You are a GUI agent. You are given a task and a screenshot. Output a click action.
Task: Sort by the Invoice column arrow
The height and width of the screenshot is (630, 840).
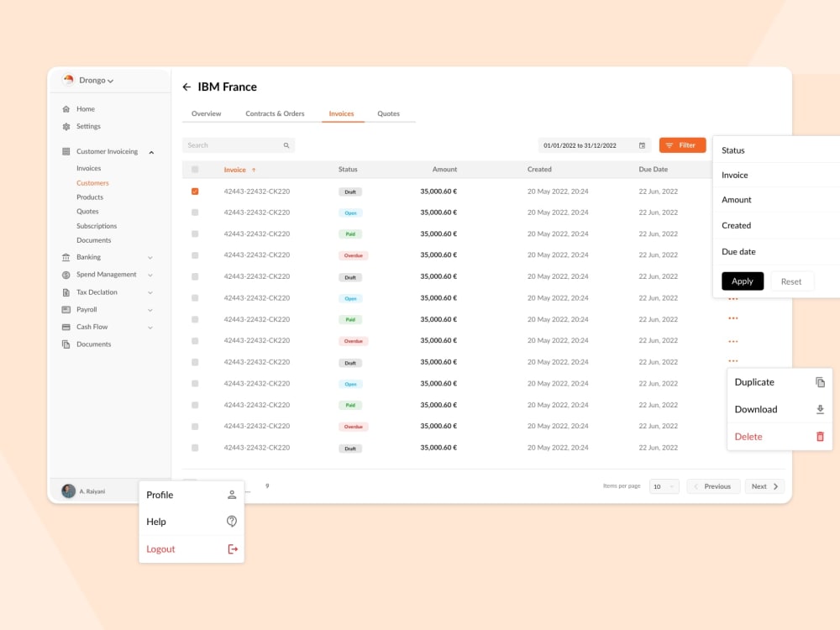[x=254, y=170]
